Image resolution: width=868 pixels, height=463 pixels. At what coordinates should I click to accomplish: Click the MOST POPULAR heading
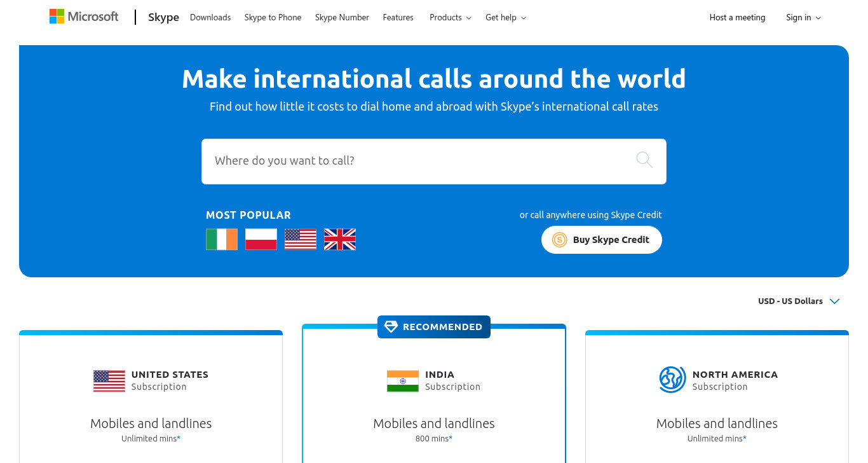(248, 215)
